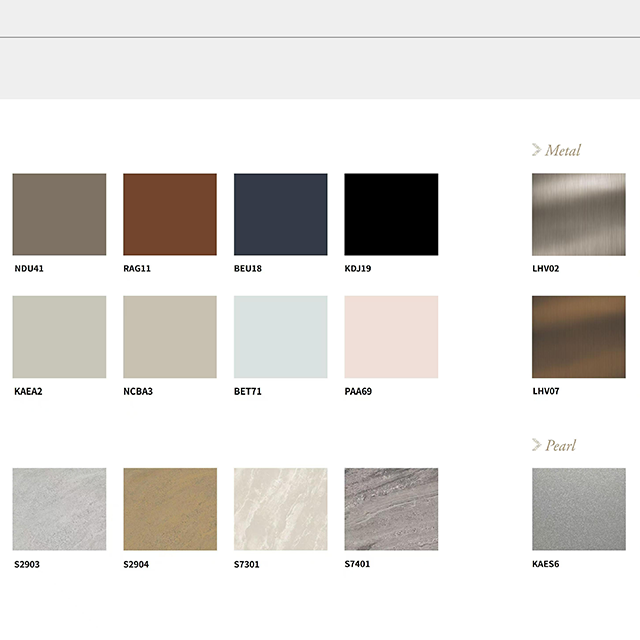This screenshot has height=640, width=640.
Task: Select the PAA69 pale pink swatch
Action: [391, 337]
